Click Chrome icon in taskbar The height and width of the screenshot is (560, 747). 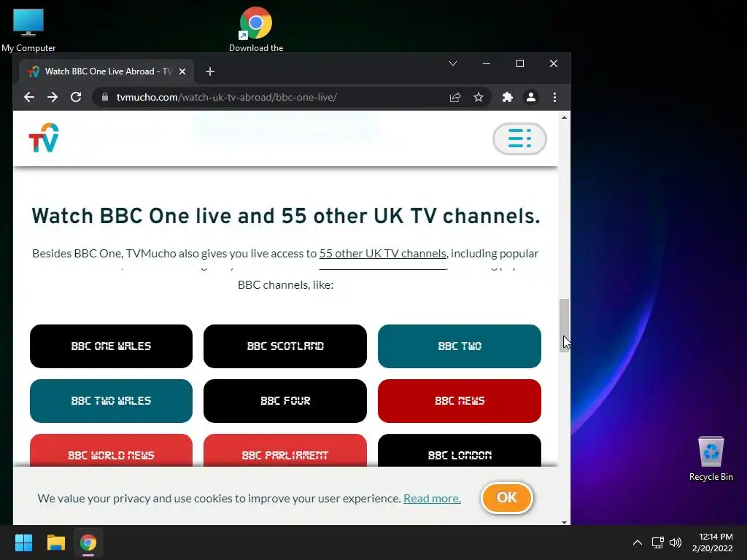pyautogui.click(x=88, y=542)
